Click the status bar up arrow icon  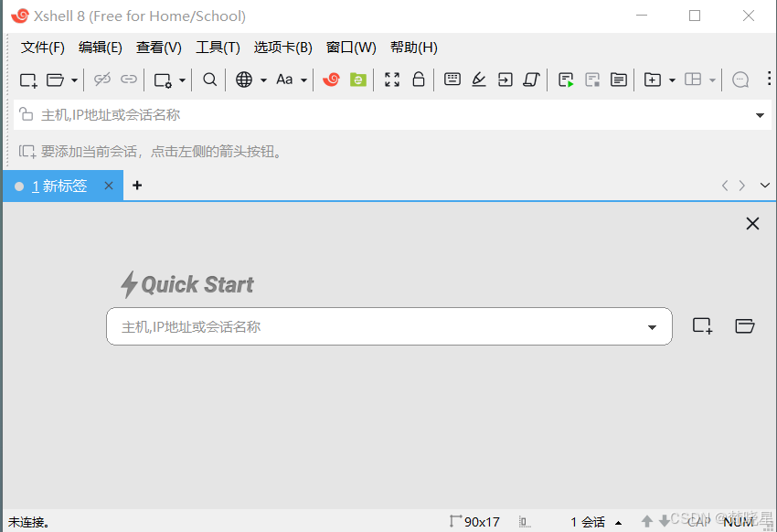(647, 521)
